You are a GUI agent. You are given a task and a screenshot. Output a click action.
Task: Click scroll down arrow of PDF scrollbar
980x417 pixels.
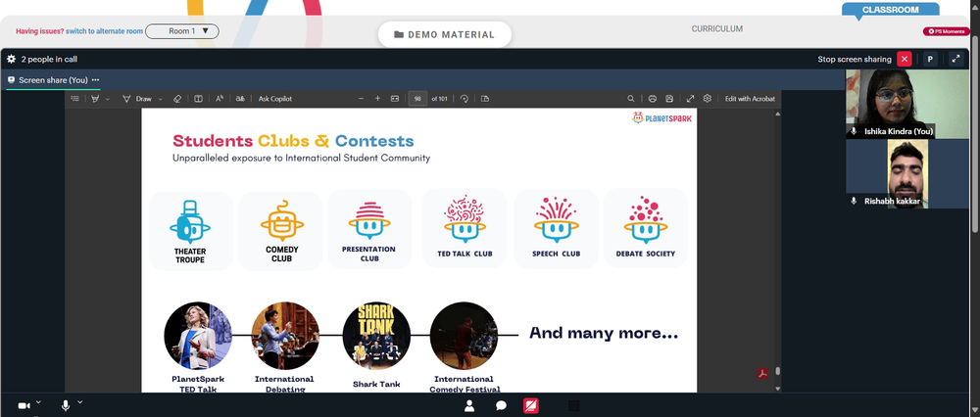pyautogui.click(x=777, y=389)
